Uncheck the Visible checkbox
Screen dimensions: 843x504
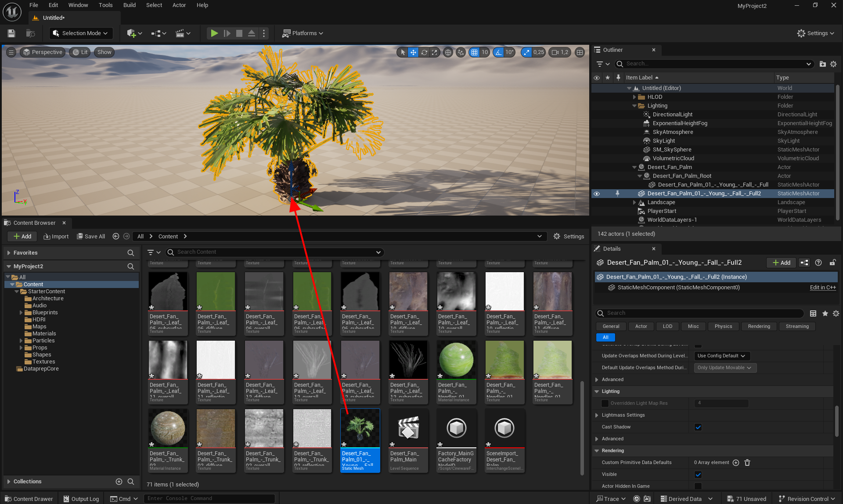click(698, 475)
